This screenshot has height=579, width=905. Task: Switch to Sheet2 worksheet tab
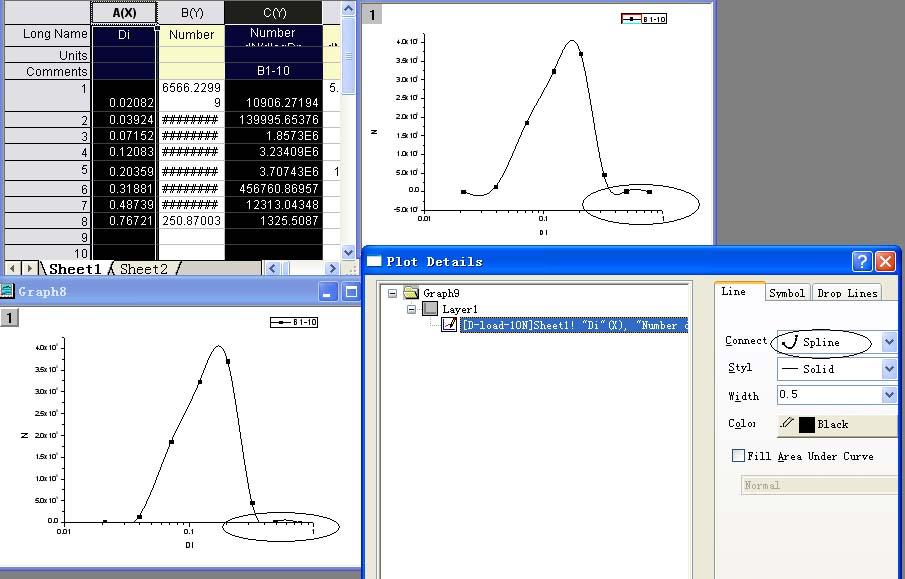144,268
